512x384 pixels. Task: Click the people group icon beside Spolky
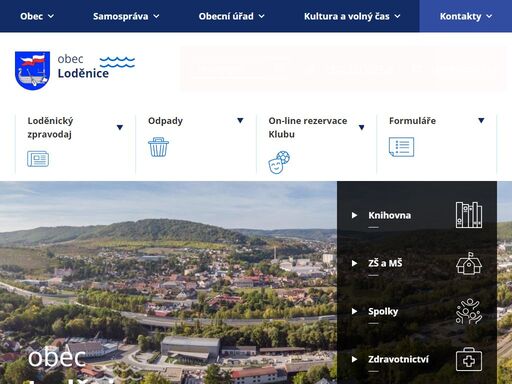[469, 311]
